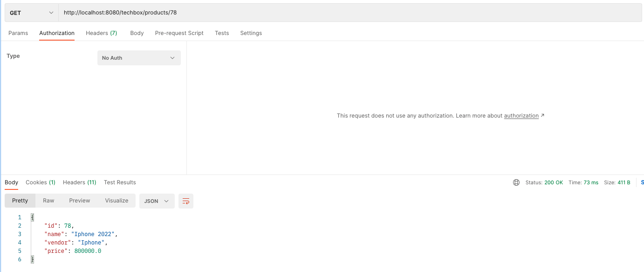Switch to the Pre-request Script tab
This screenshot has width=644, height=272.
(179, 33)
